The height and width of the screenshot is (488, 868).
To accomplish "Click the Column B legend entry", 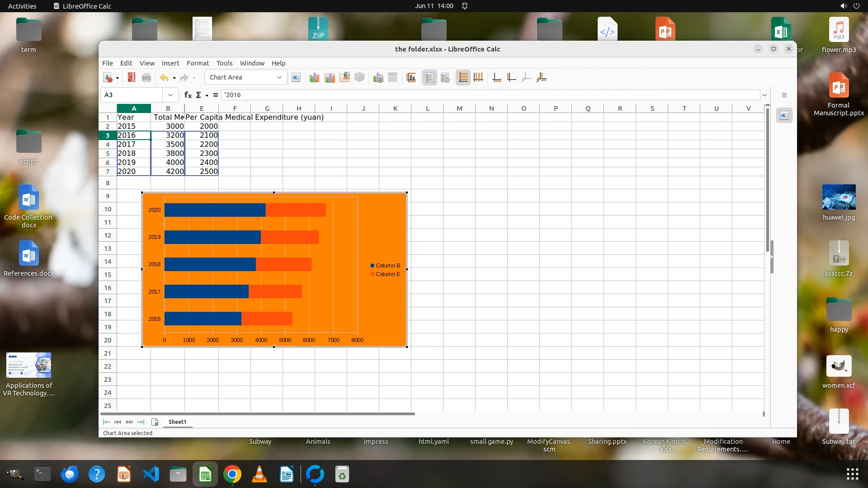I will coord(387,266).
